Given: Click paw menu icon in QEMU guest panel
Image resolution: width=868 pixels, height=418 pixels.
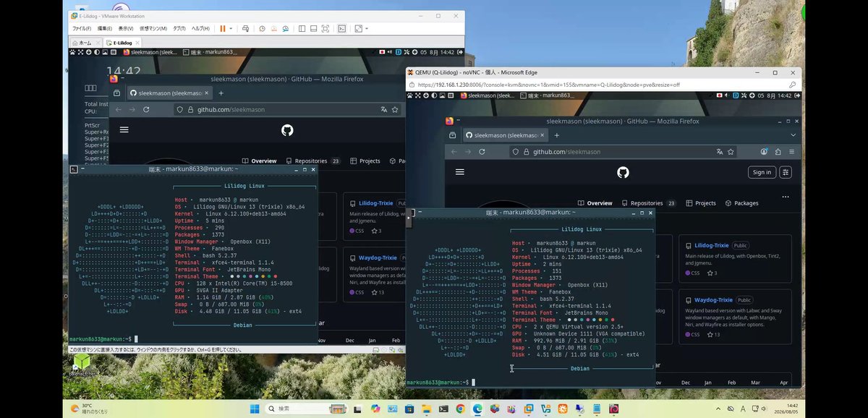Looking at the screenshot, I should [411, 95].
